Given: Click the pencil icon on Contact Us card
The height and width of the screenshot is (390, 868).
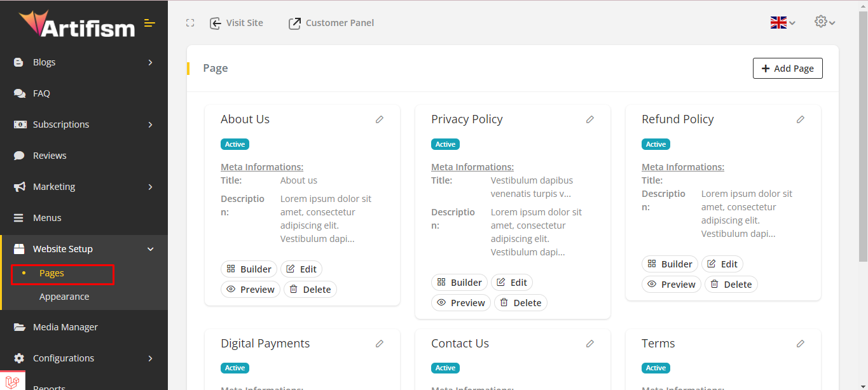Looking at the screenshot, I should click(x=590, y=344).
